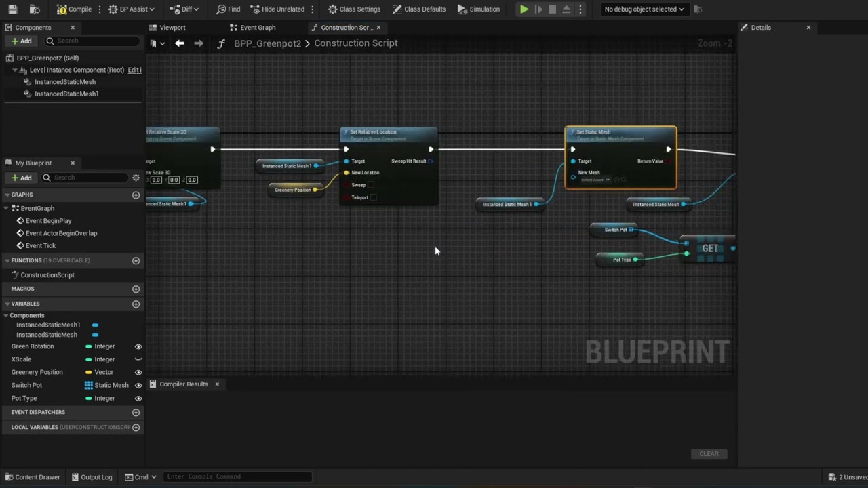Click the Edit link beside root component
Viewport: 868px width, 488px height.
tap(134, 70)
